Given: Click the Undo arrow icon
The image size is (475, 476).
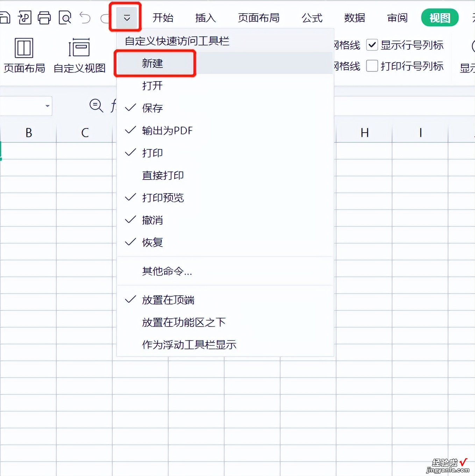Looking at the screenshot, I should point(85,17).
